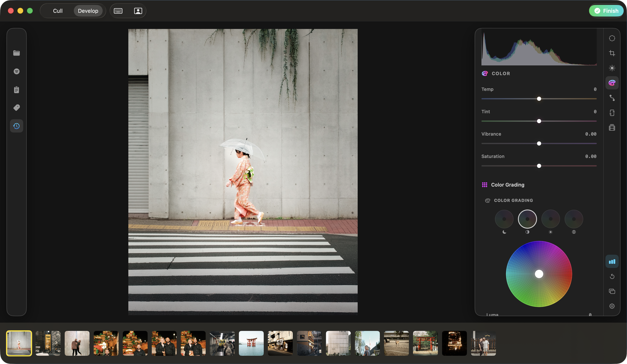Select the torii gate photo thumbnail
This screenshot has height=364, width=627.
pos(251,343)
